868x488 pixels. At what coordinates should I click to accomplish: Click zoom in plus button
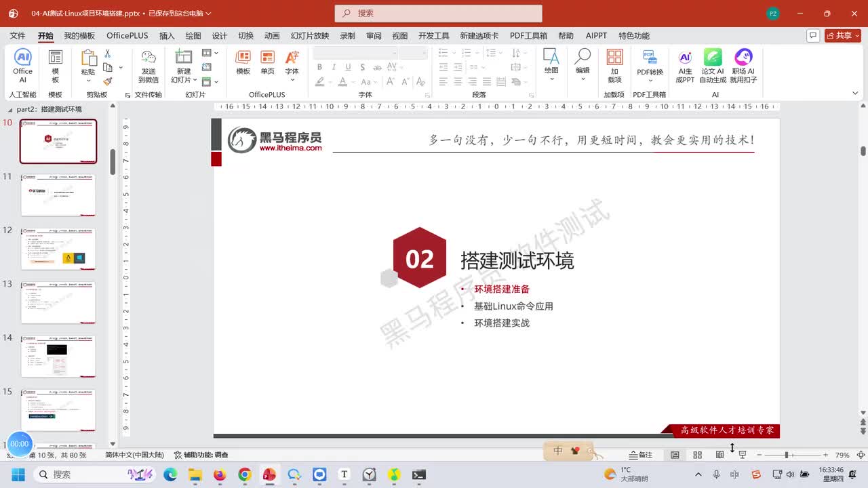pos(825,455)
